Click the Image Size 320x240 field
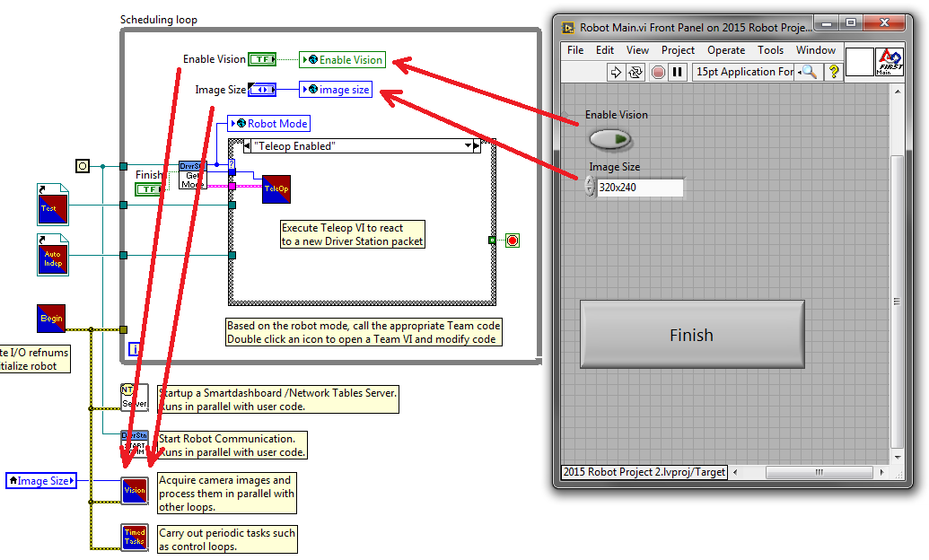This screenshot has height=560, width=929. tap(639, 188)
